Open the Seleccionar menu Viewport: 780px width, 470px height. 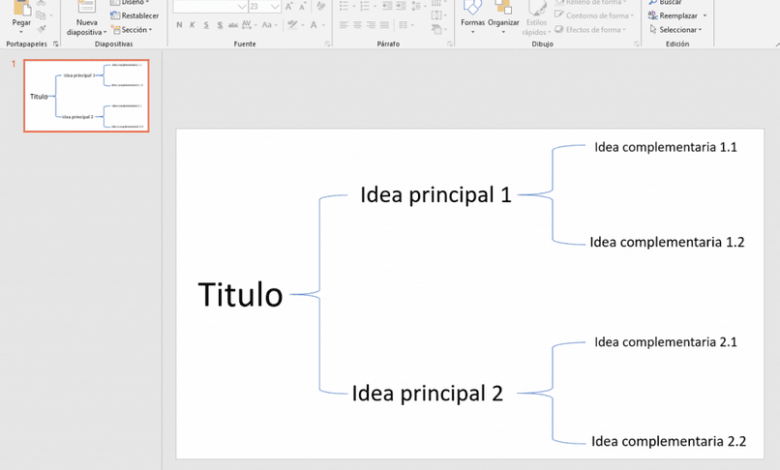(676, 30)
